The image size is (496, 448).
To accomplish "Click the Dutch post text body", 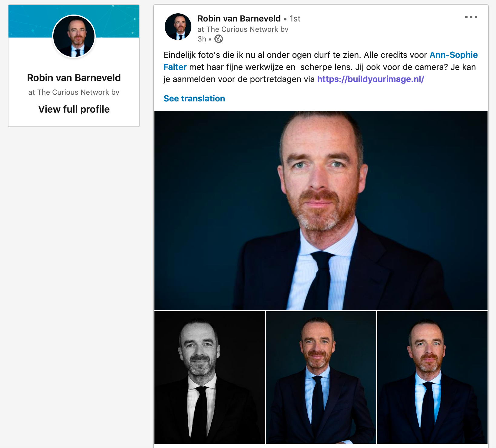I will point(321,67).
